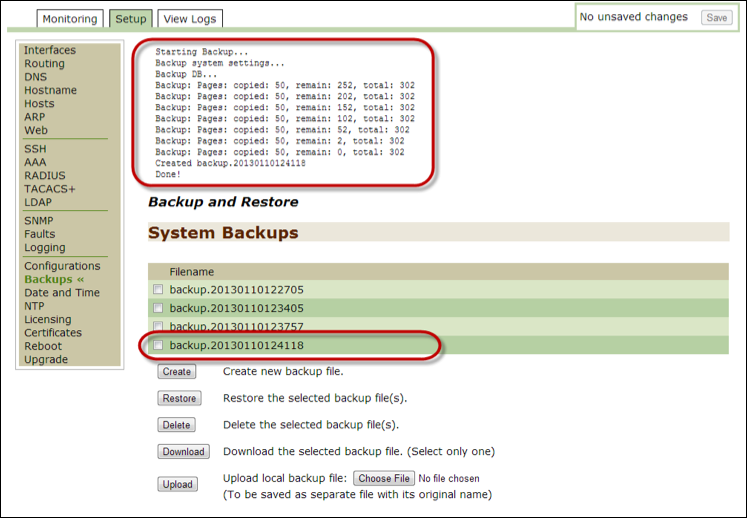Open the Reboot page in sidebar
The image size is (747, 518).
[45, 346]
